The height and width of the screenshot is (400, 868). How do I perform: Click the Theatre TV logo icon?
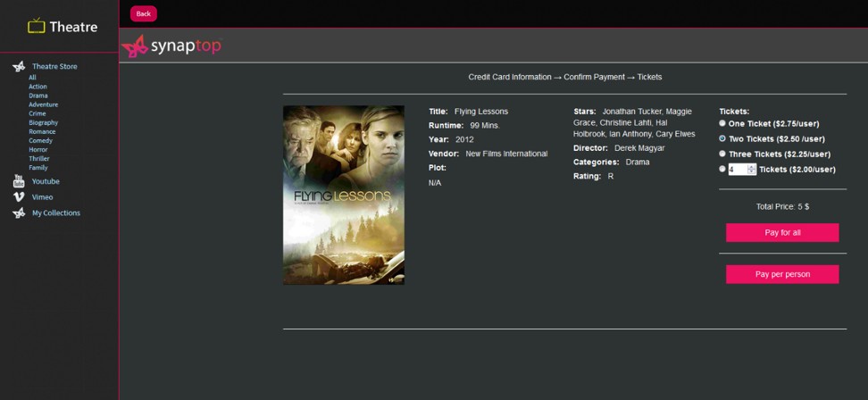[x=36, y=26]
